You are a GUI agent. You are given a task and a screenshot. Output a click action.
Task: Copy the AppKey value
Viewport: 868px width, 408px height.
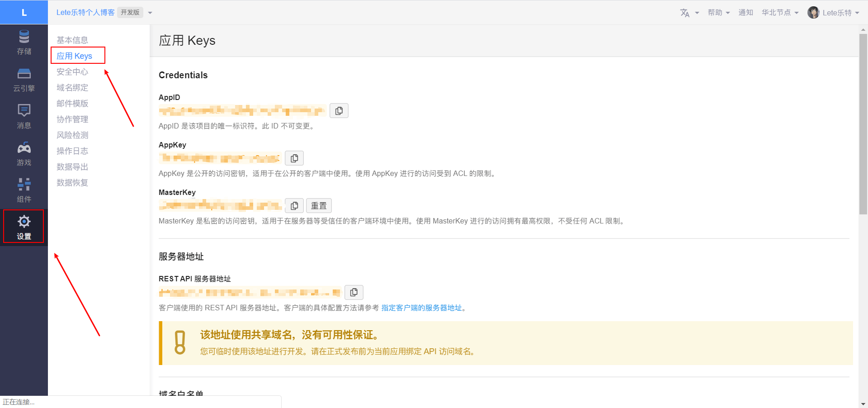[x=294, y=158]
